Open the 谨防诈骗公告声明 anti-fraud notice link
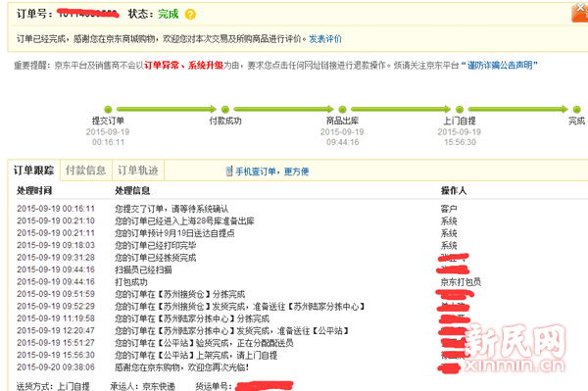This screenshot has width=588, height=391. coord(499,66)
